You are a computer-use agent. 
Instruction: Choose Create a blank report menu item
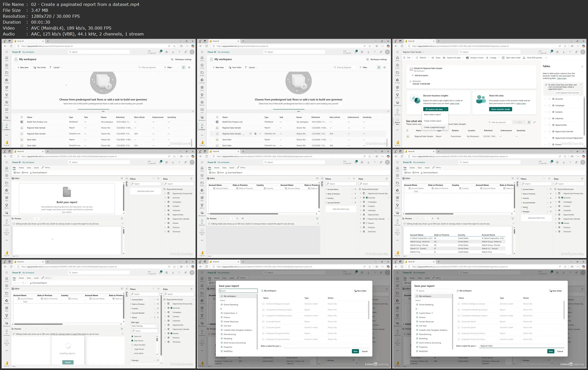pos(432,121)
